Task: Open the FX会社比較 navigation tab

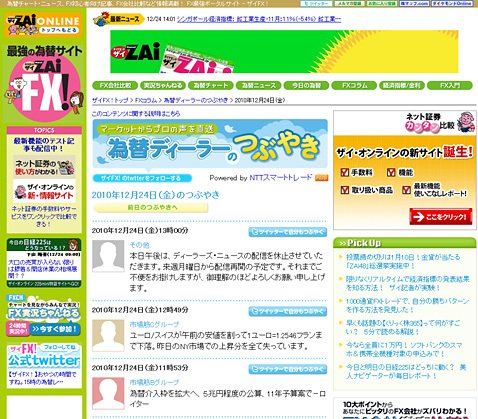Action: (115, 85)
